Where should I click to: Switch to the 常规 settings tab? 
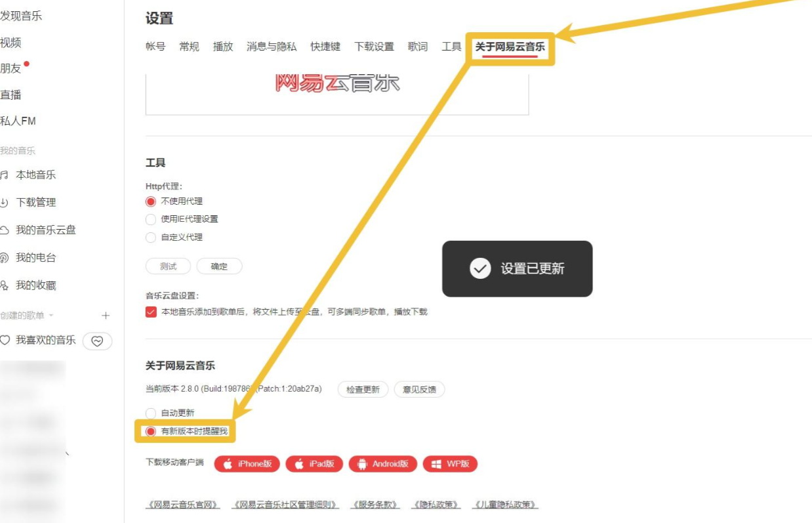point(190,47)
